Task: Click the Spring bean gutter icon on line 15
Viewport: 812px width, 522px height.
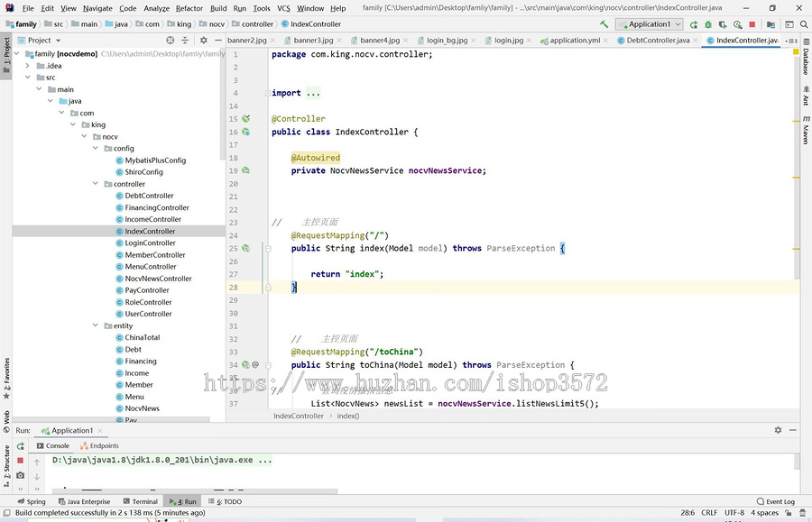Action: (246, 118)
